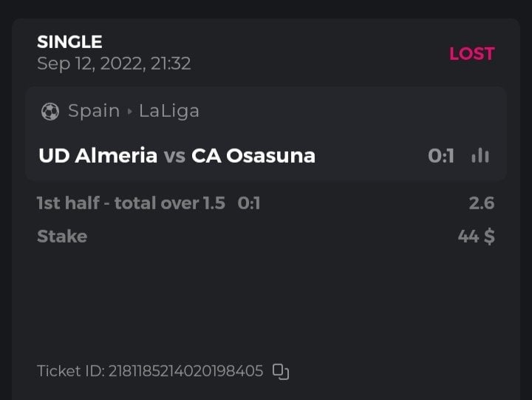Click the 'vs' text between teams
The height and width of the screenshot is (400, 532).
click(174, 156)
